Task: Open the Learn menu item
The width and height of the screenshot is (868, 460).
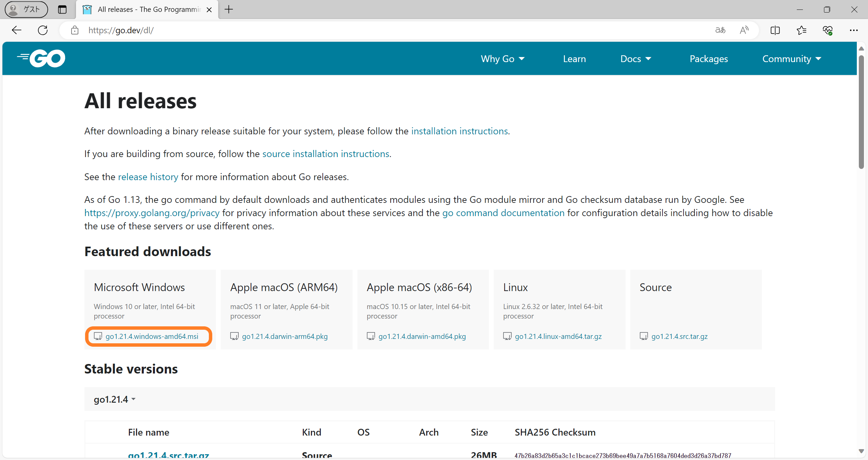Action: point(574,59)
